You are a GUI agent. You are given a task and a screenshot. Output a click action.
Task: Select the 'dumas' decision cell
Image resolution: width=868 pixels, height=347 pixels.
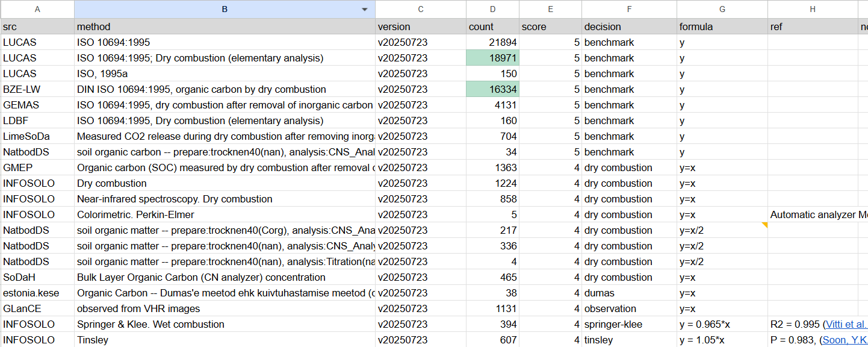(x=628, y=293)
